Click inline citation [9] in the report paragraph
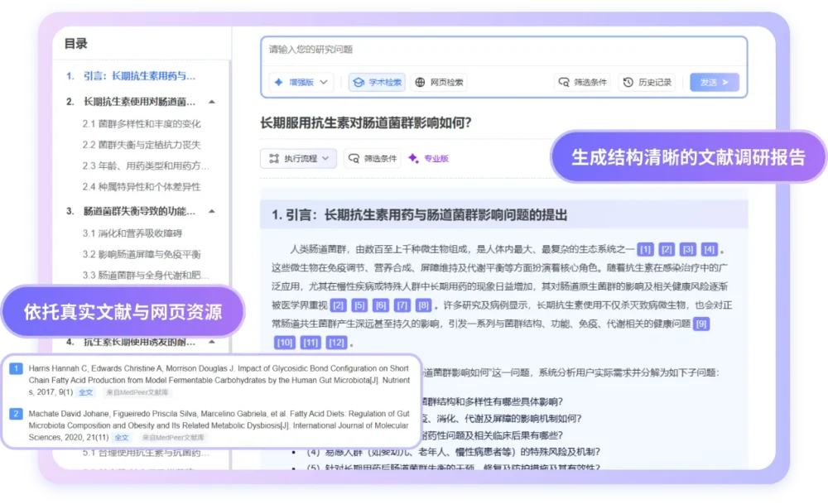Viewport: 828px width, 504px height. coord(703,323)
